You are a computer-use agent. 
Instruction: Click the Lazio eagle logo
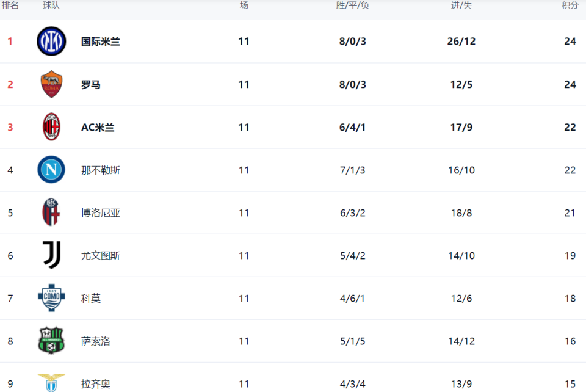click(51, 382)
